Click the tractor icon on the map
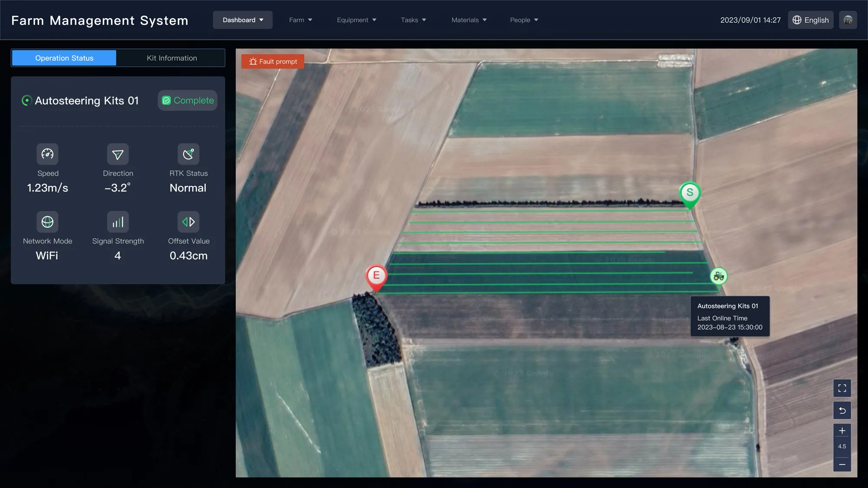Image resolution: width=868 pixels, height=488 pixels. pos(719,276)
